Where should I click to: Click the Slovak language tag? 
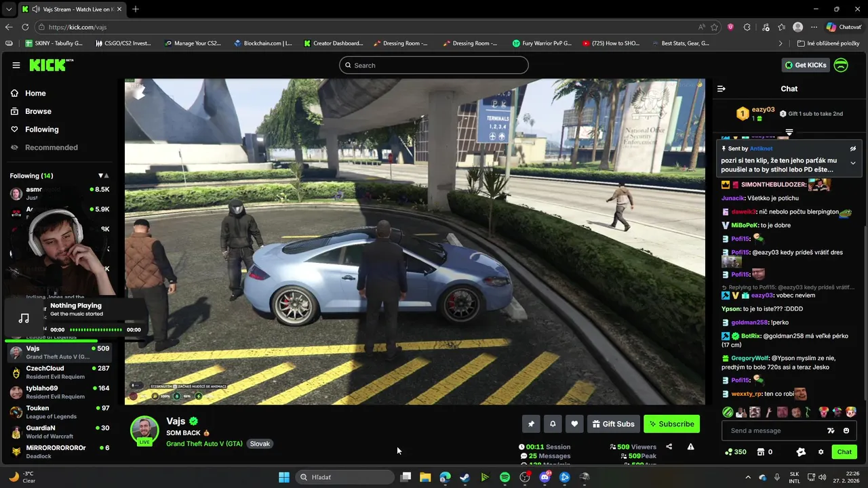(260, 443)
